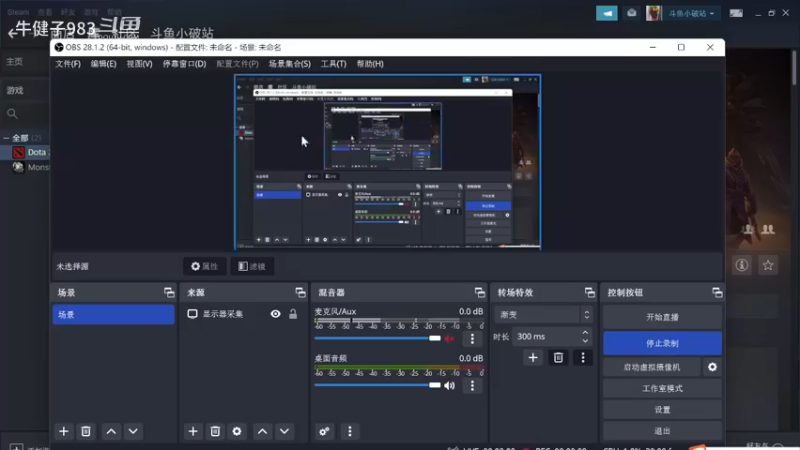Remove the selected scene with trash icon

86,431
